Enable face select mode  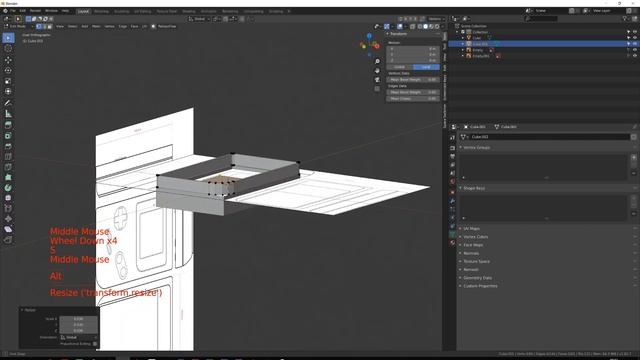[50, 27]
